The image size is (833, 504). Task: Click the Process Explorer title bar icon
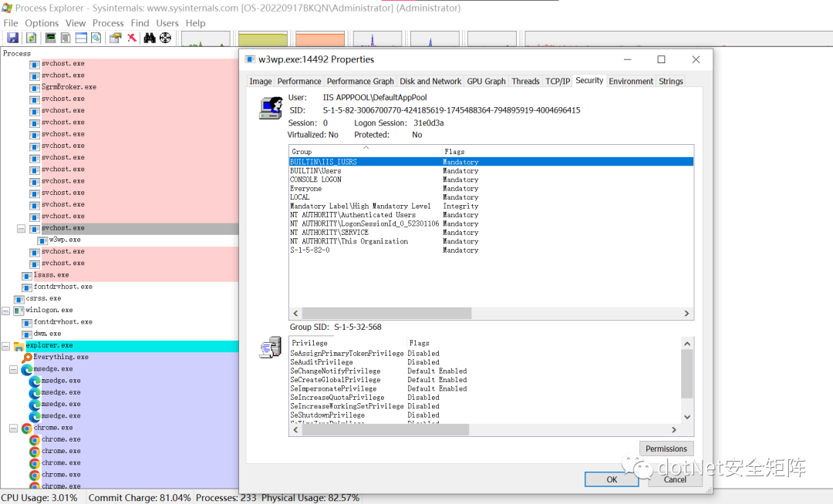pos(7,8)
